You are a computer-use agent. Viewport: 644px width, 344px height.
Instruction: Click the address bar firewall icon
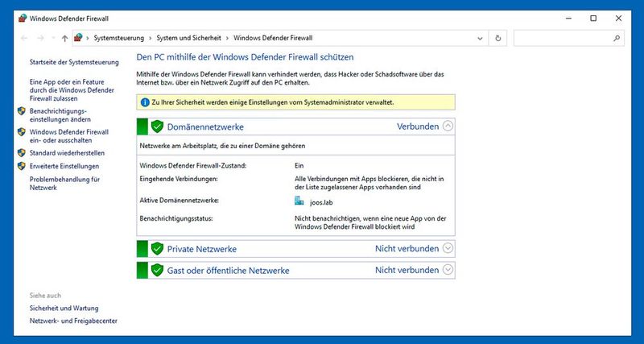pos(78,38)
